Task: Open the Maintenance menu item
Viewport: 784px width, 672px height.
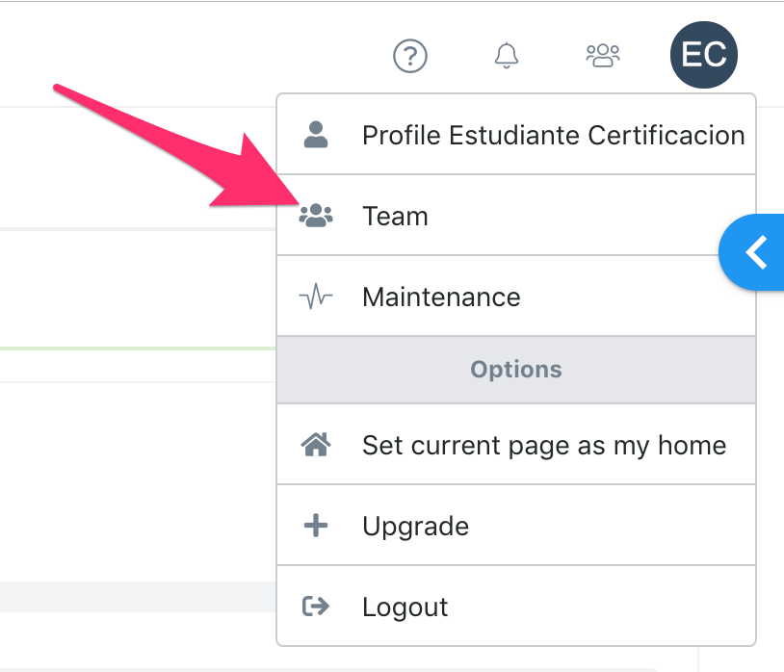Action: [x=441, y=297]
